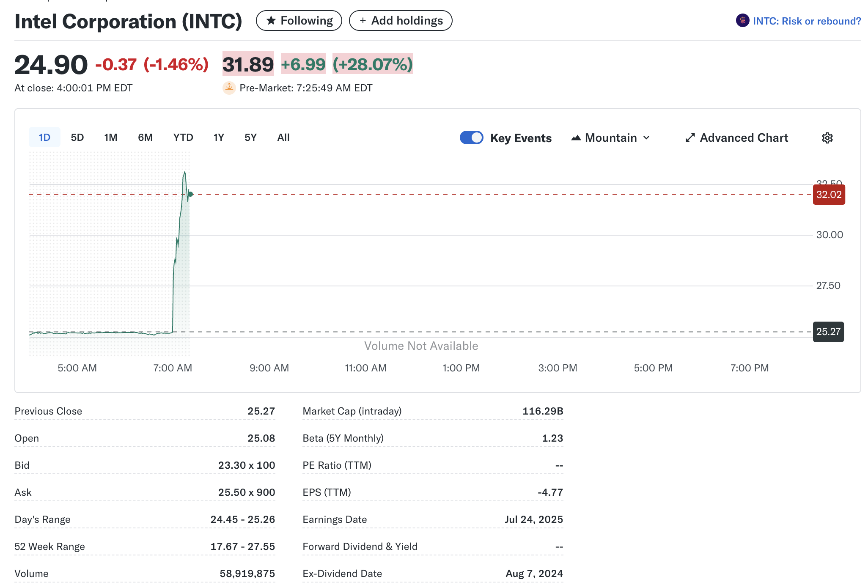Click the purple dollar icon beside INTC link

click(742, 20)
